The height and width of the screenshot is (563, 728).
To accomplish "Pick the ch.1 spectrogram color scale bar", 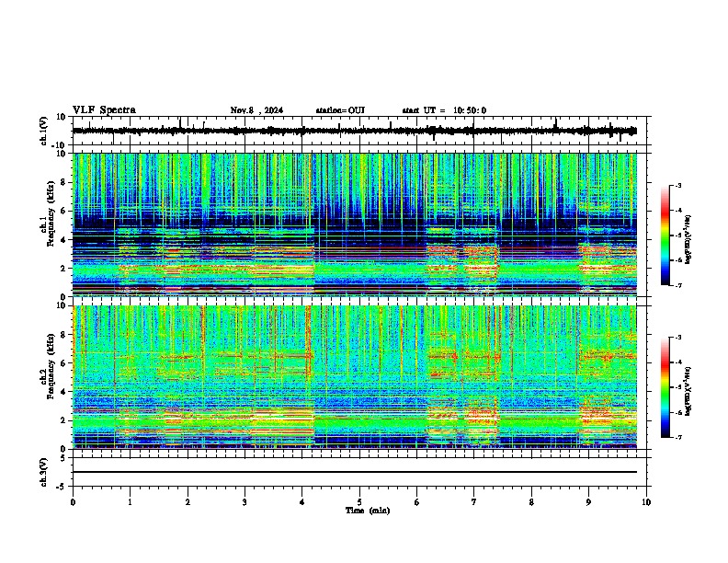I will (665, 236).
